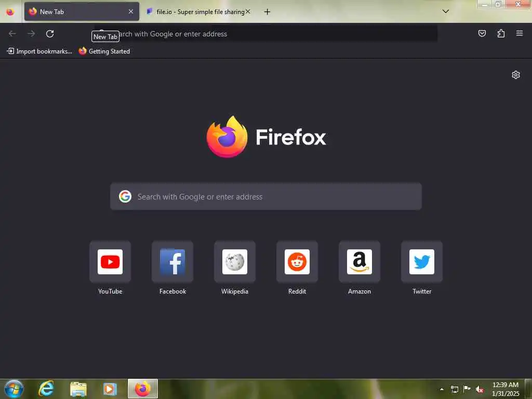Open the Wikipedia shortcut tile
The height and width of the screenshot is (399, 532).
click(x=235, y=262)
